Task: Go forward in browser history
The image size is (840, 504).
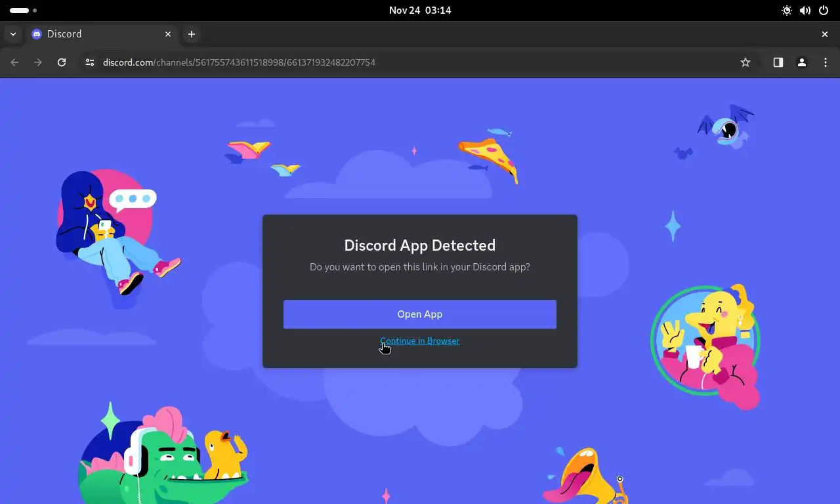Action: [x=38, y=62]
